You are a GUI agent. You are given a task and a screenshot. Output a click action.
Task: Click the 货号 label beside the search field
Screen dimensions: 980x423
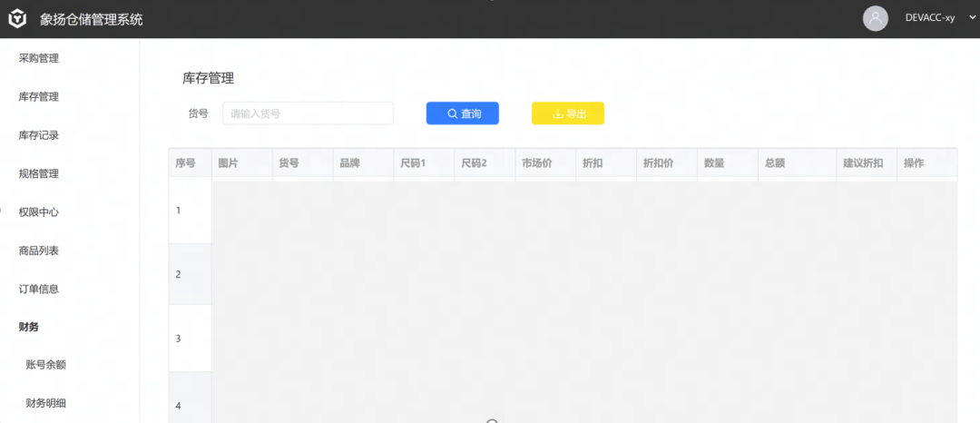[x=198, y=113]
